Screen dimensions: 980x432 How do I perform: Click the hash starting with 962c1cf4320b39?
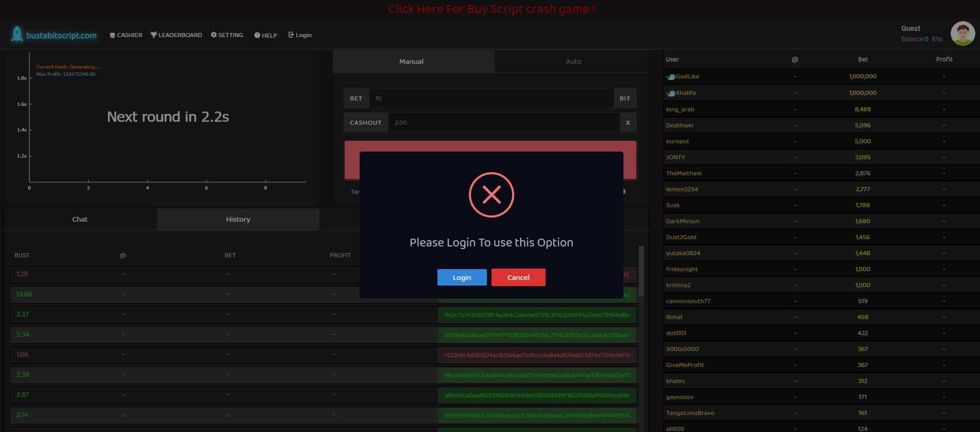tap(537, 315)
